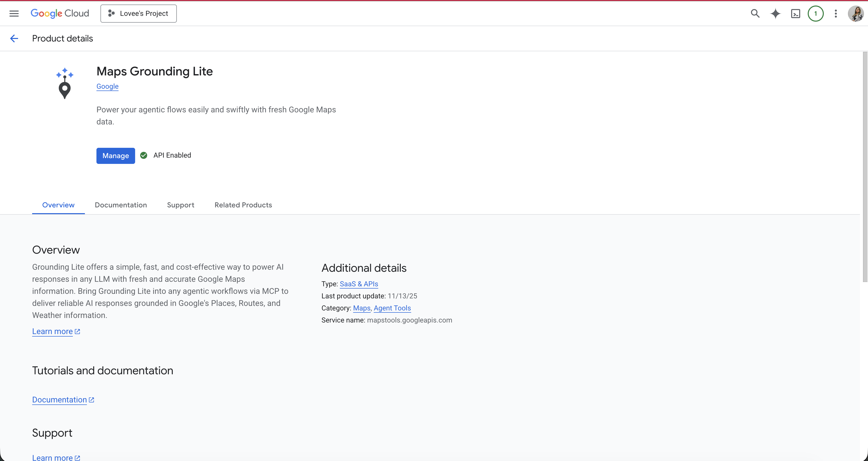Click the Additional details heading
The height and width of the screenshot is (461, 868).
pyautogui.click(x=364, y=268)
